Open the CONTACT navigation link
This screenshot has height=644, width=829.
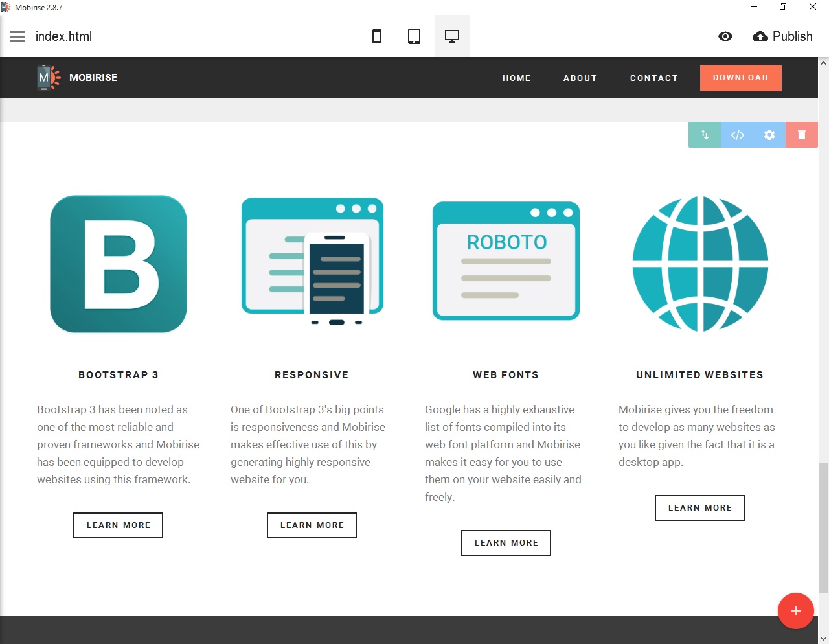click(x=653, y=78)
